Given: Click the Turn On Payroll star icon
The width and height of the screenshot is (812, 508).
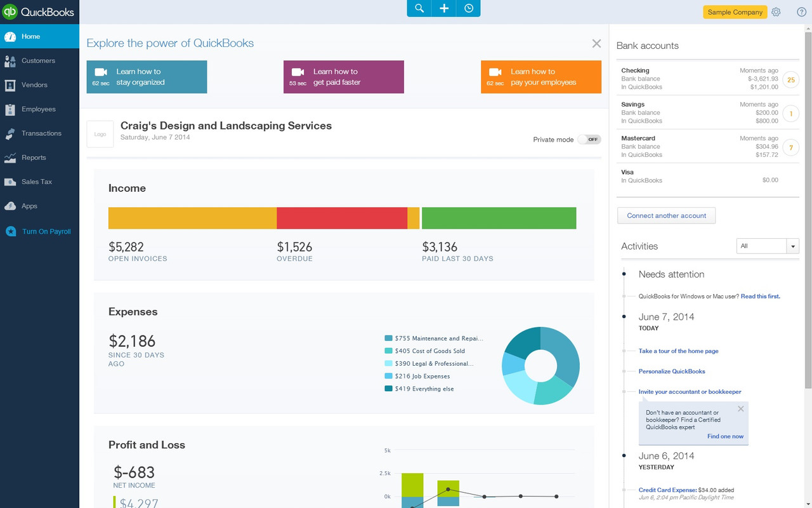Looking at the screenshot, I should (x=11, y=232).
